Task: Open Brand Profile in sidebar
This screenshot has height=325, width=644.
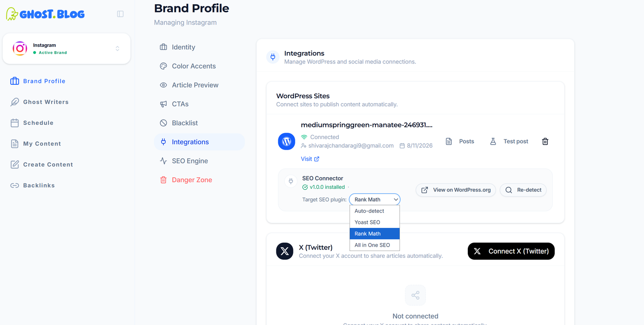Action: coord(38,81)
